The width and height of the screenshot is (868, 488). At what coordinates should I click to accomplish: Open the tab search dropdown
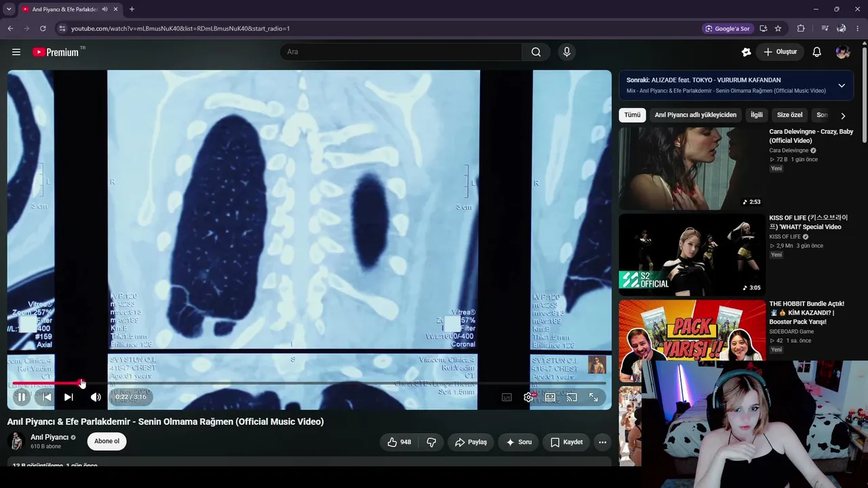[9, 9]
